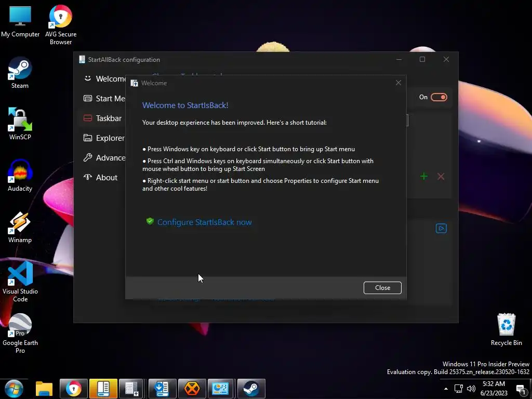Open the notification center icon

[x=521, y=389]
